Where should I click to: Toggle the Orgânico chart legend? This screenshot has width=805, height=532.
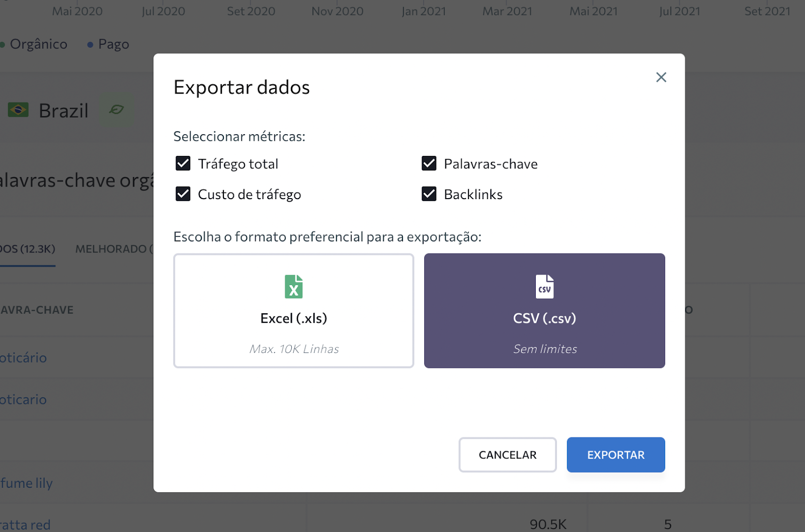pyautogui.click(x=34, y=44)
